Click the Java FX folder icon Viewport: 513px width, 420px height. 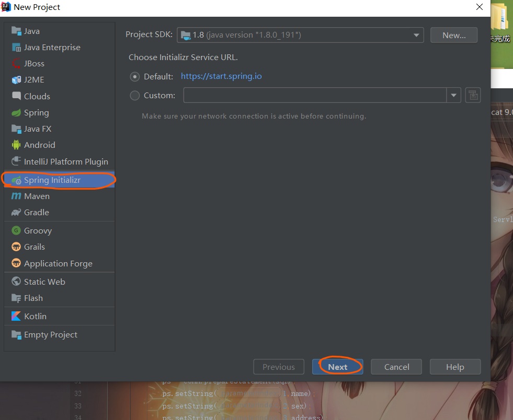pyautogui.click(x=16, y=129)
